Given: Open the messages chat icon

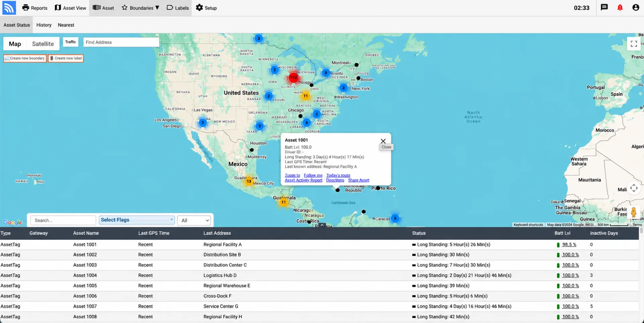Looking at the screenshot, I should point(604,7).
